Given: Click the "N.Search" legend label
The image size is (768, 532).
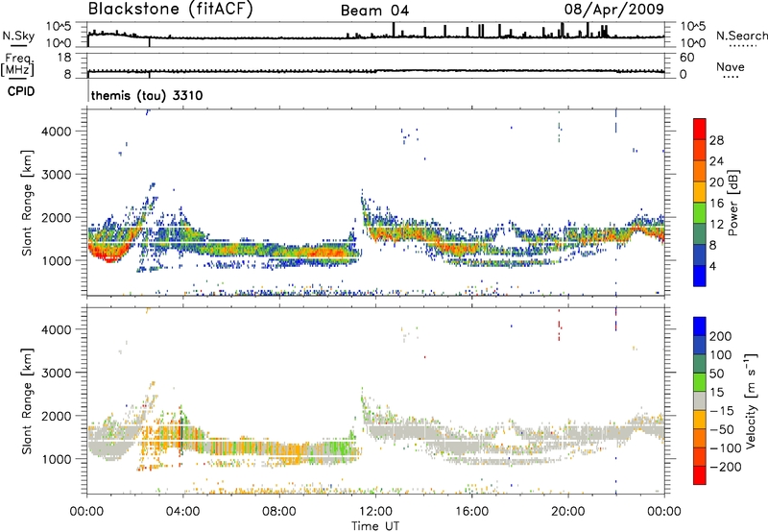Looking at the screenshot, I should pos(742,36).
